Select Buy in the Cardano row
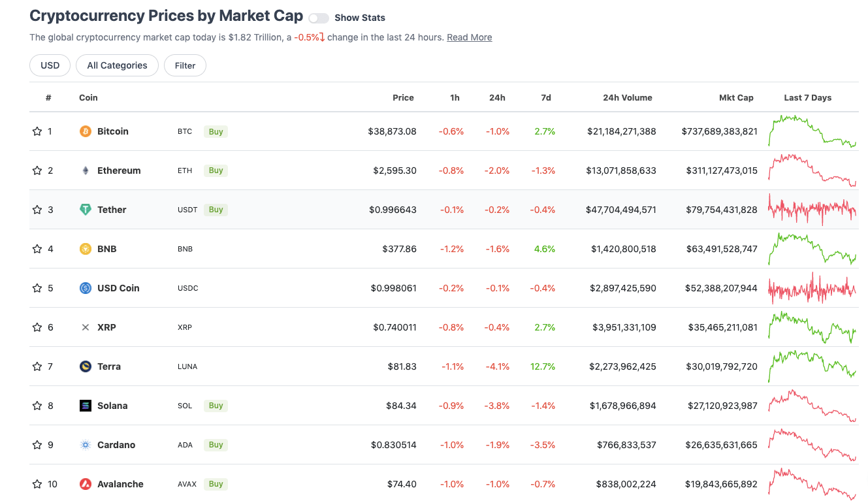 (216, 445)
